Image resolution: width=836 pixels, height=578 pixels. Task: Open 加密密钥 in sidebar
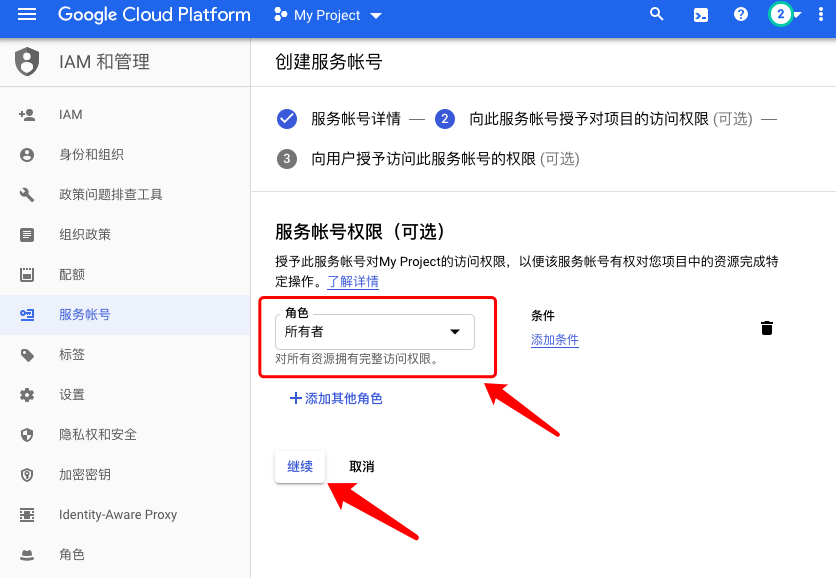tap(85, 475)
